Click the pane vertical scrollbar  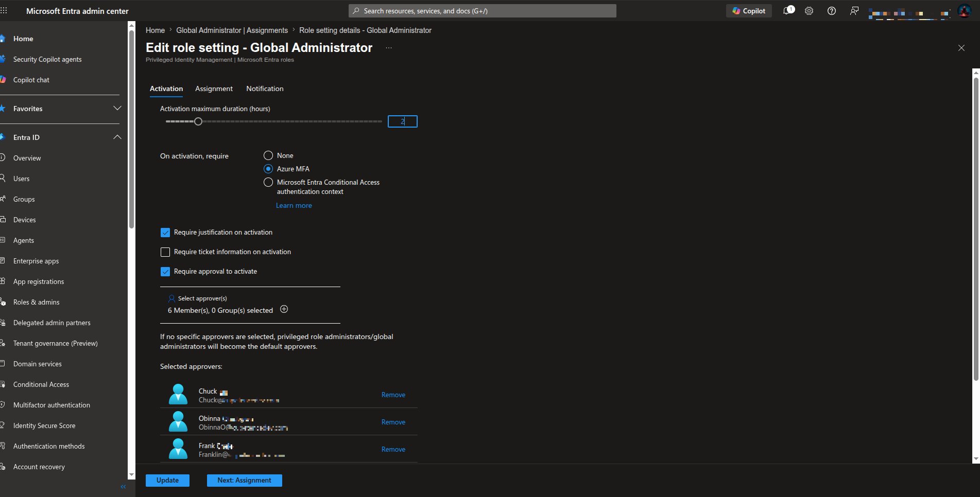click(x=976, y=229)
